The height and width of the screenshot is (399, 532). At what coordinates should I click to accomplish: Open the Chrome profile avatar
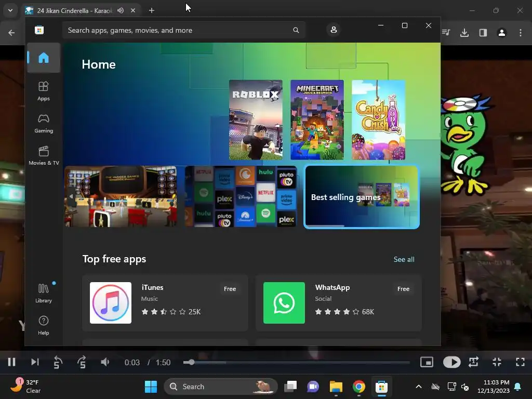(x=502, y=33)
